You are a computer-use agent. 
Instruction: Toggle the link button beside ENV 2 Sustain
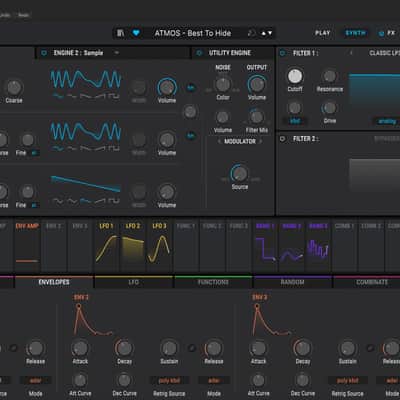tap(191, 348)
